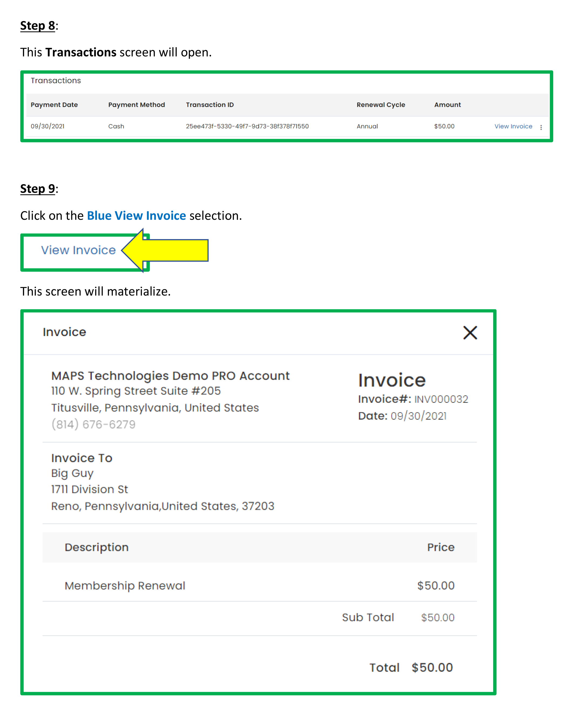Close the Invoice dialog with X
The height and width of the screenshot is (728, 564).
pyautogui.click(x=470, y=333)
